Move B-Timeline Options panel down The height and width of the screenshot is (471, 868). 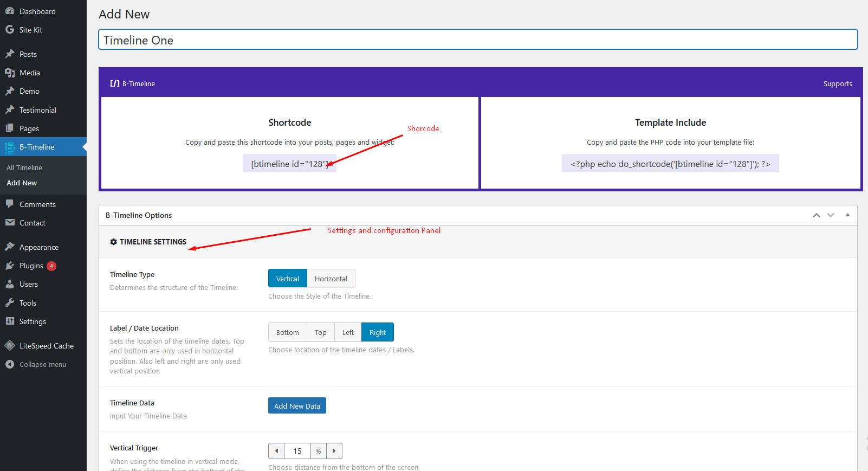(831, 215)
